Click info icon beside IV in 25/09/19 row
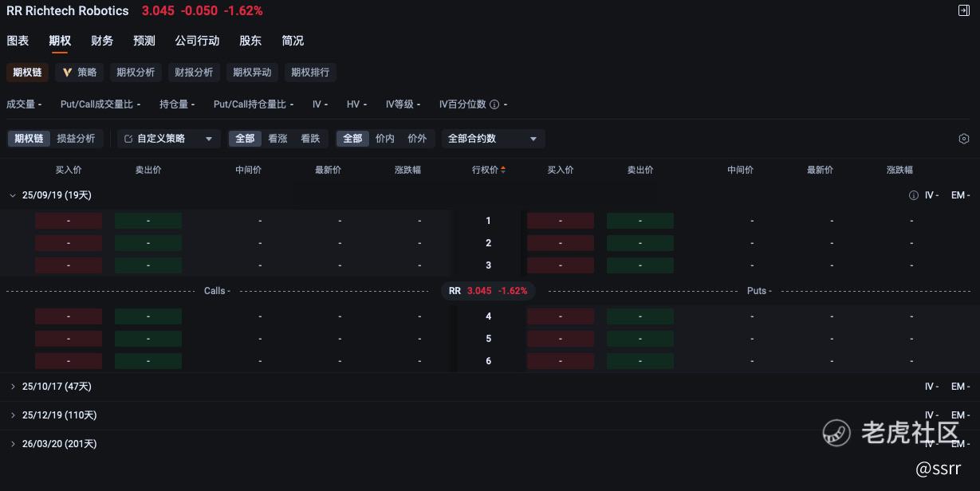This screenshot has height=491, width=980. [914, 195]
